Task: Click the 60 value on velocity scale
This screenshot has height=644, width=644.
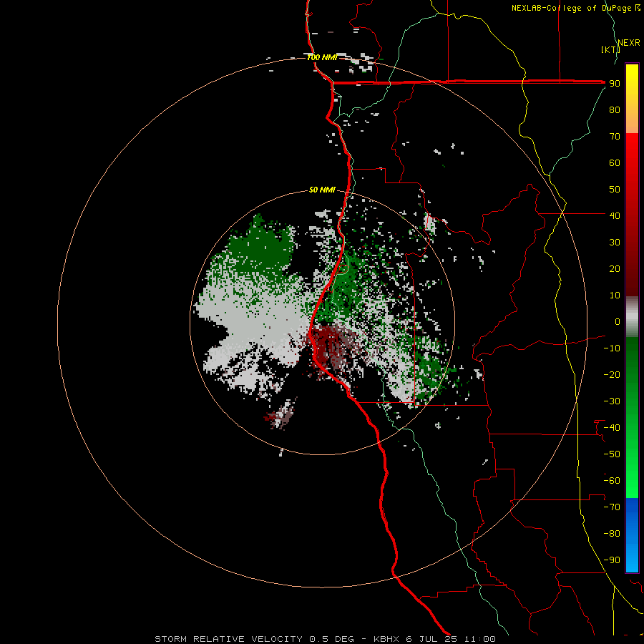Action: pyautogui.click(x=615, y=163)
